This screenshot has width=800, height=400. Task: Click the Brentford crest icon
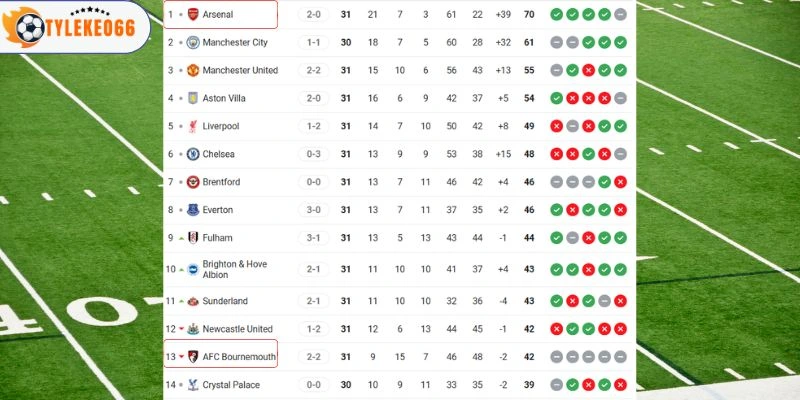tap(193, 182)
